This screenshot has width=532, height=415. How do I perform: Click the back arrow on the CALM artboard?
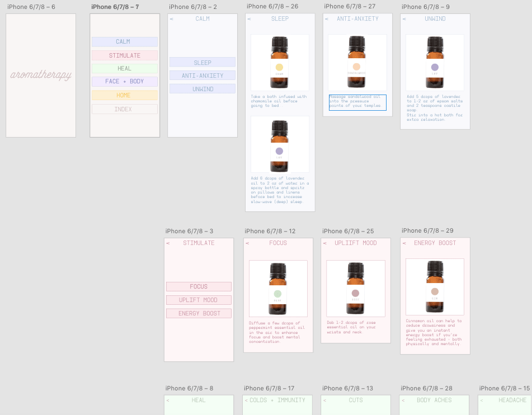pyautogui.click(x=172, y=19)
